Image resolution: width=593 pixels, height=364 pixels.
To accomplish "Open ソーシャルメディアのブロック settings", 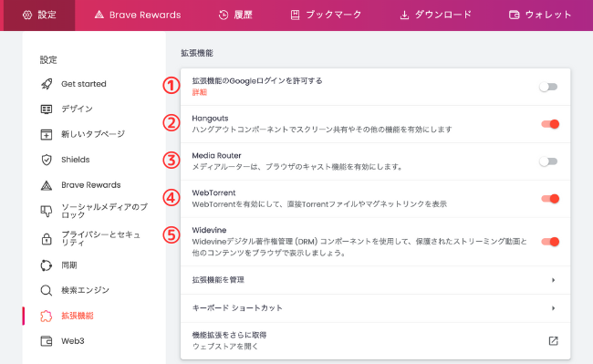I will pyautogui.click(x=105, y=211).
